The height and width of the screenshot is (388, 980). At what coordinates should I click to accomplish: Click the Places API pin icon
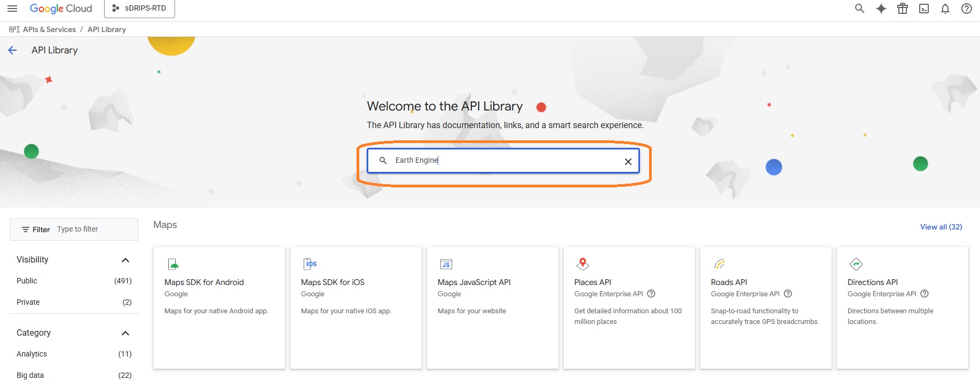tap(583, 264)
